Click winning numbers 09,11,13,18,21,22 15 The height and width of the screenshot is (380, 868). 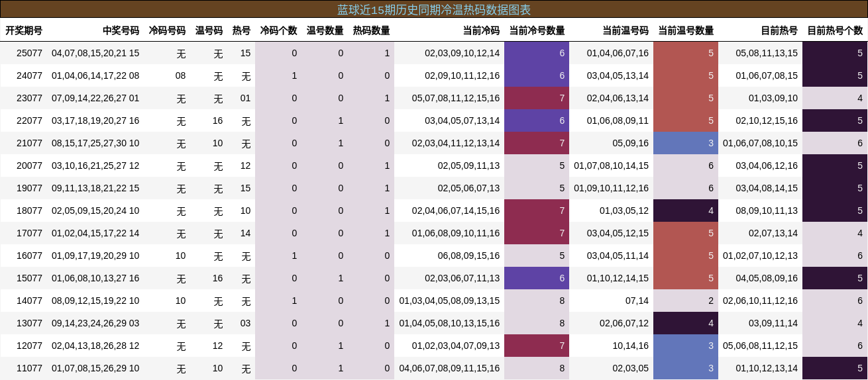coord(95,188)
